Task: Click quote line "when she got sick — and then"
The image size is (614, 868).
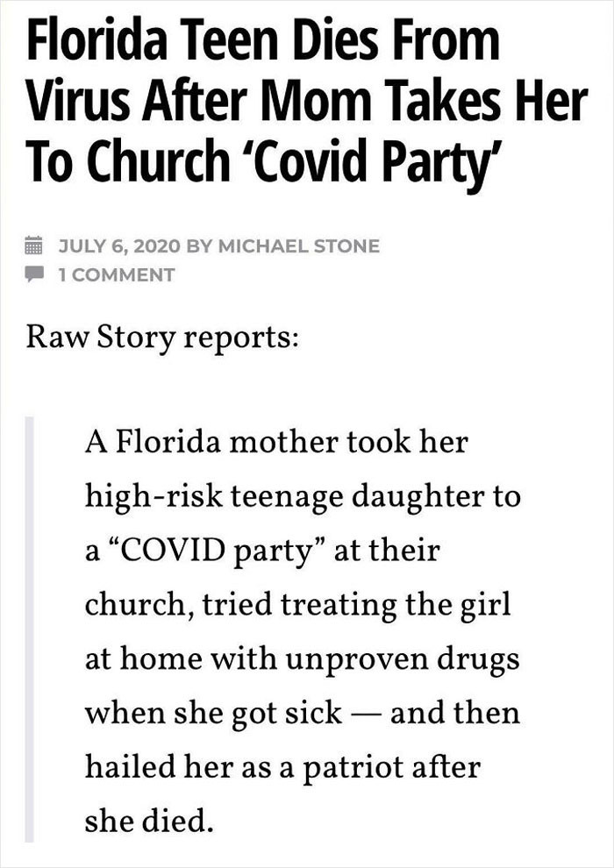Action: (x=302, y=712)
